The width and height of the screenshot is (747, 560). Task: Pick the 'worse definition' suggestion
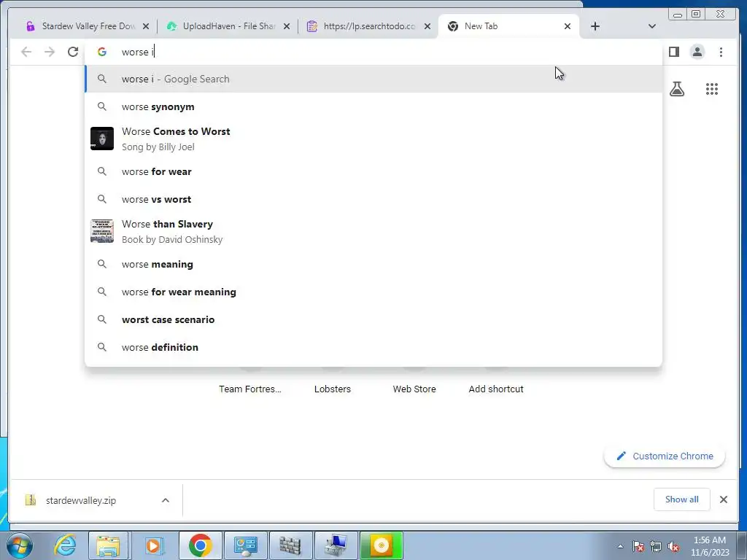pos(373,346)
